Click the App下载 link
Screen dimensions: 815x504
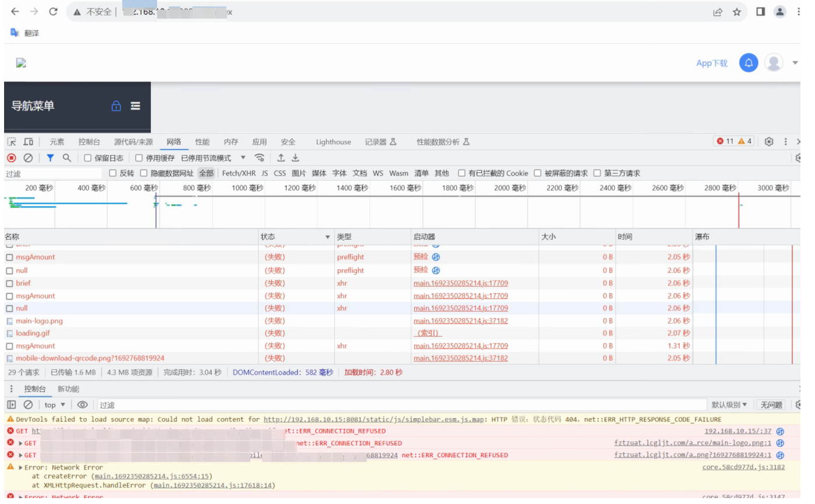point(712,63)
